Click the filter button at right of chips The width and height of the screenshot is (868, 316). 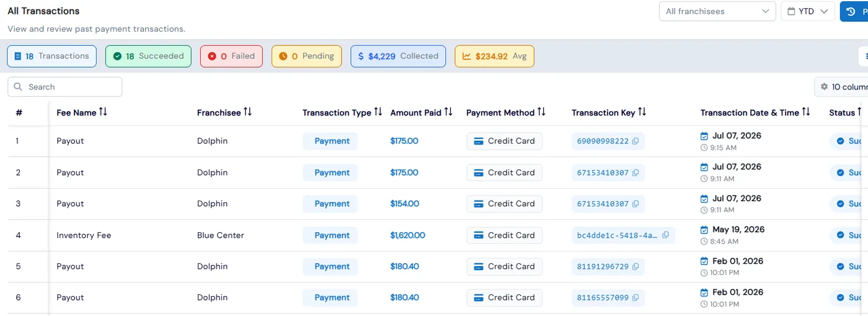864,56
